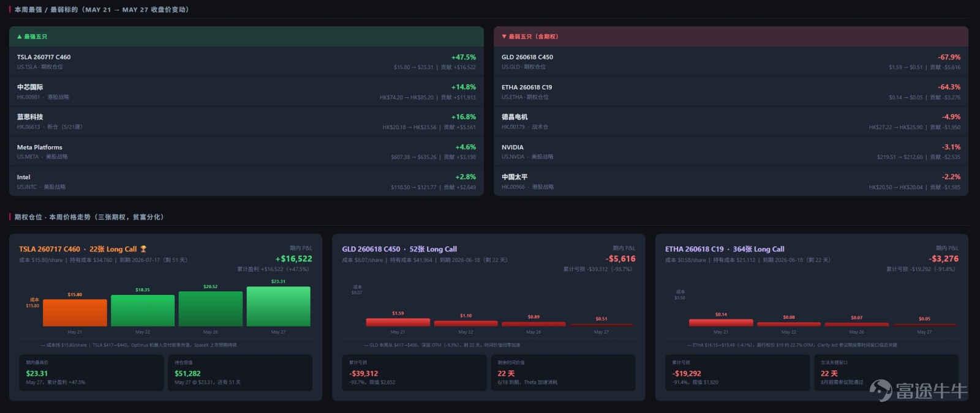Click the May 26 green bar labeled $20.52
This screenshot has height=413, width=980.
pyautogui.click(x=210, y=308)
